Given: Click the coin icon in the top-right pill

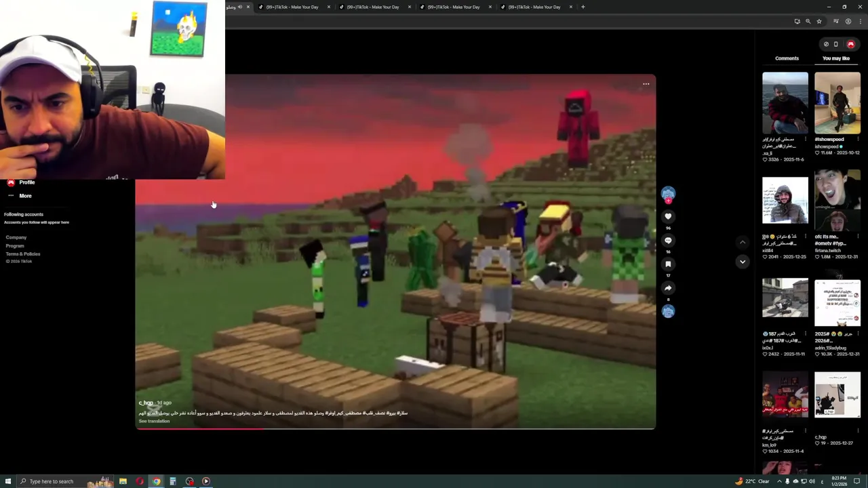Looking at the screenshot, I should tap(826, 44).
